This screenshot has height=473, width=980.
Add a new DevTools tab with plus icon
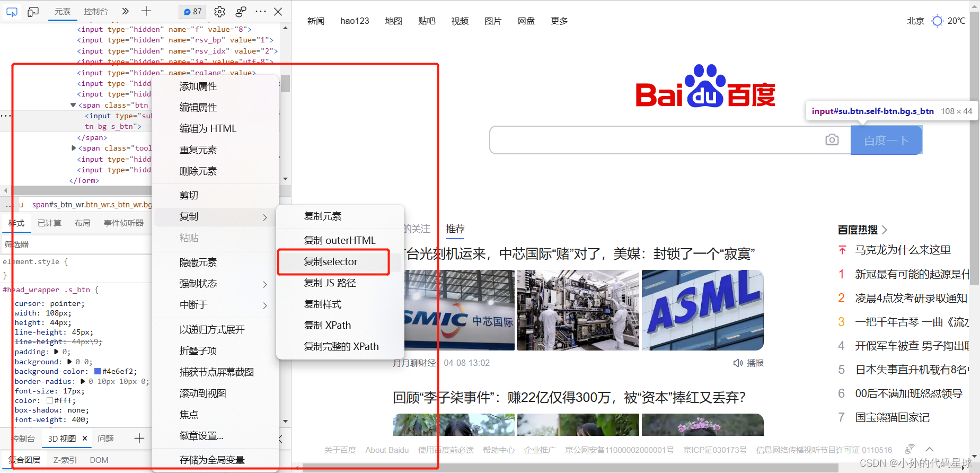[x=146, y=11]
